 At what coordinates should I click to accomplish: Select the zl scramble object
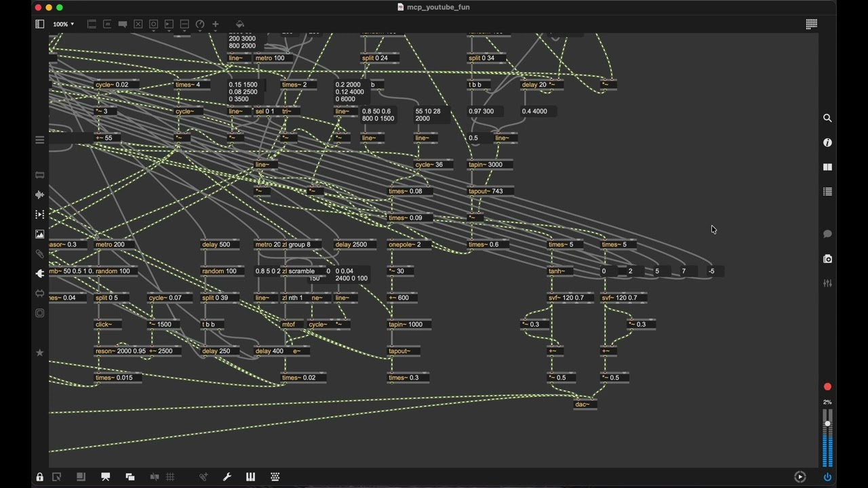click(302, 271)
